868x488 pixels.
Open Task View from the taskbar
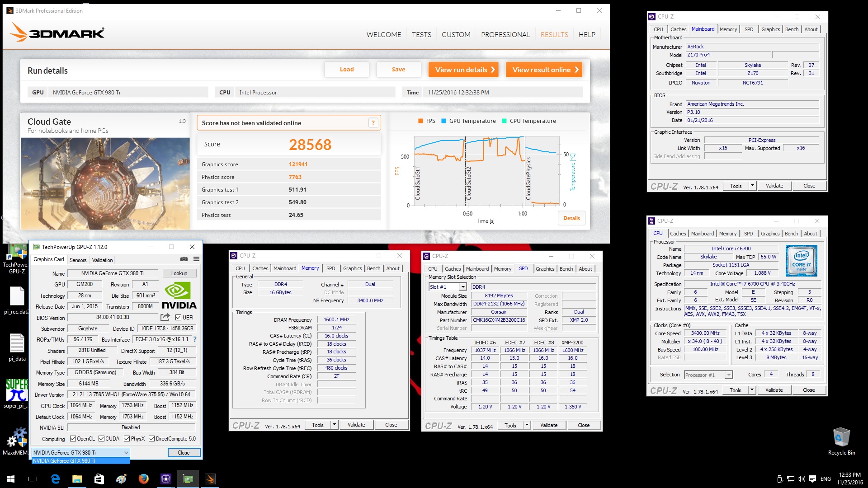33,479
